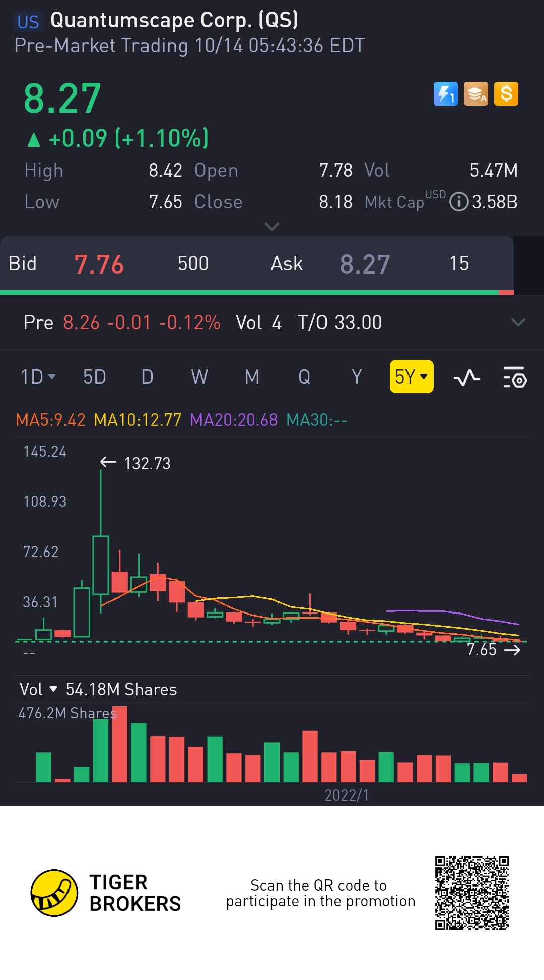This screenshot has width=544, height=980.
Task: Tap the MA5:9.42 indicator label
Action: point(50,420)
